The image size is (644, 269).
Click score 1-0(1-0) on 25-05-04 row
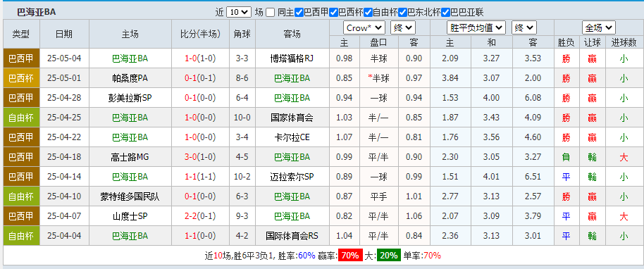coord(200,58)
